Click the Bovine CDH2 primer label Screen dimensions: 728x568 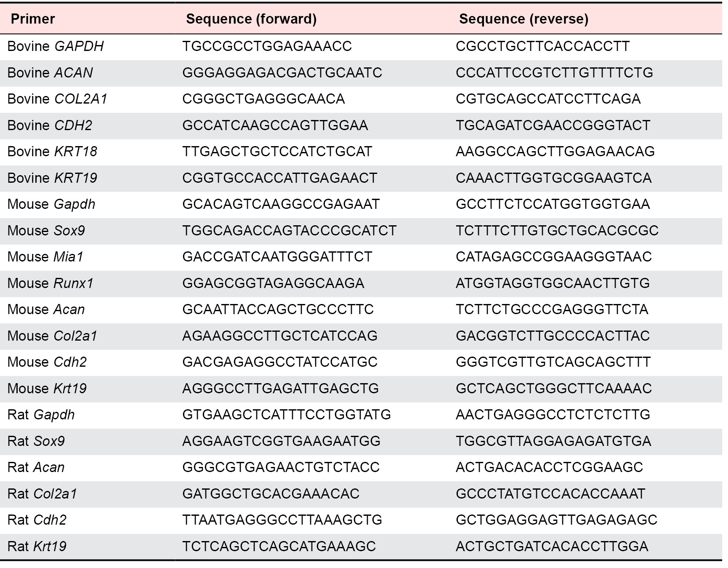(x=50, y=125)
